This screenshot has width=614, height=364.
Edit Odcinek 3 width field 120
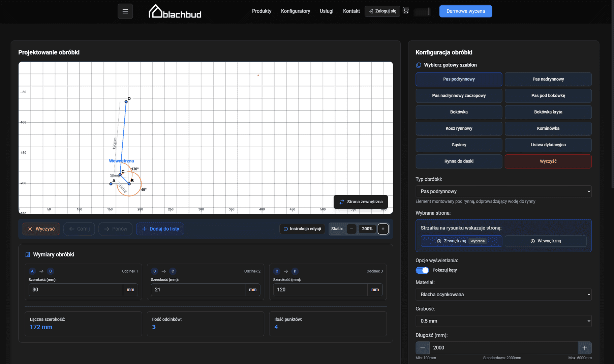[x=320, y=290]
